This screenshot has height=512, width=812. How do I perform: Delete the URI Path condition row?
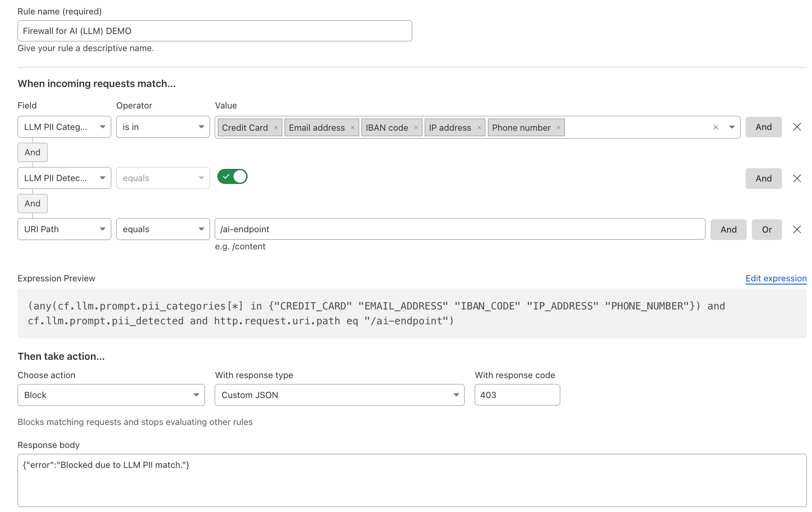click(x=797, y=229)
